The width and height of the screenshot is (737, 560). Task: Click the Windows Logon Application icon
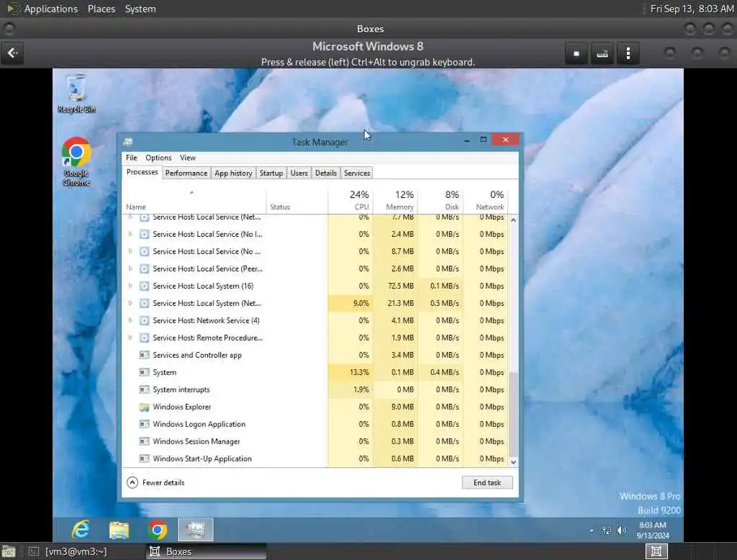point(144,424)
